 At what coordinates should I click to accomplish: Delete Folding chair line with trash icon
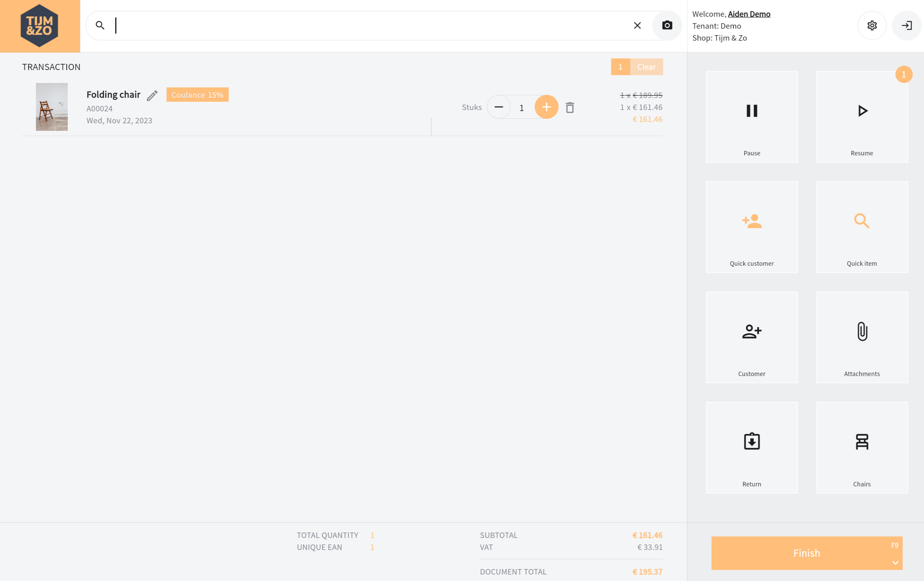570,108
